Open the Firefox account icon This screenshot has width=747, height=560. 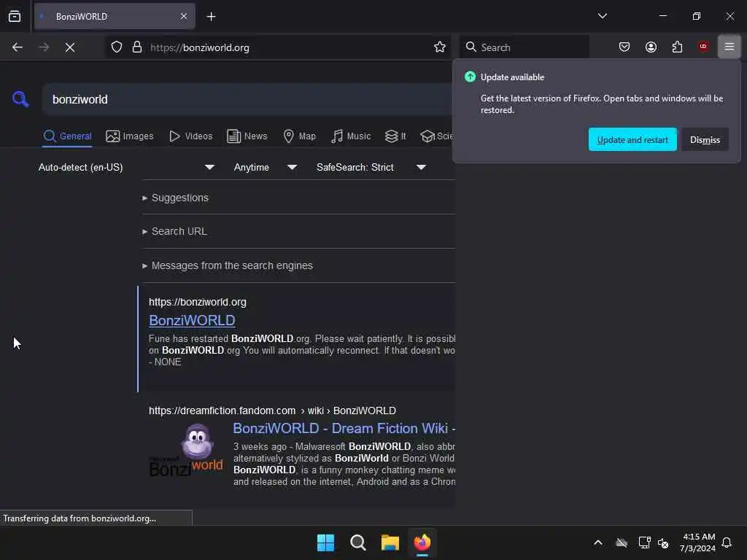pos(651,47)
